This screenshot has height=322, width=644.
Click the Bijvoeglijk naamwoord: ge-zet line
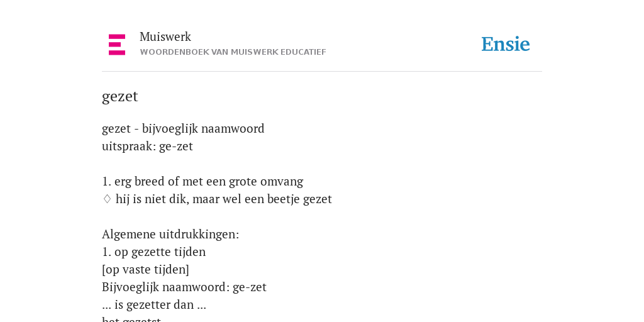[184, 287]
